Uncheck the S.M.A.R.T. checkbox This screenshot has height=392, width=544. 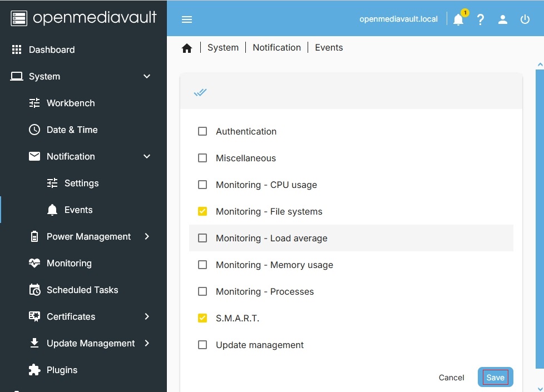coord(202,318)
